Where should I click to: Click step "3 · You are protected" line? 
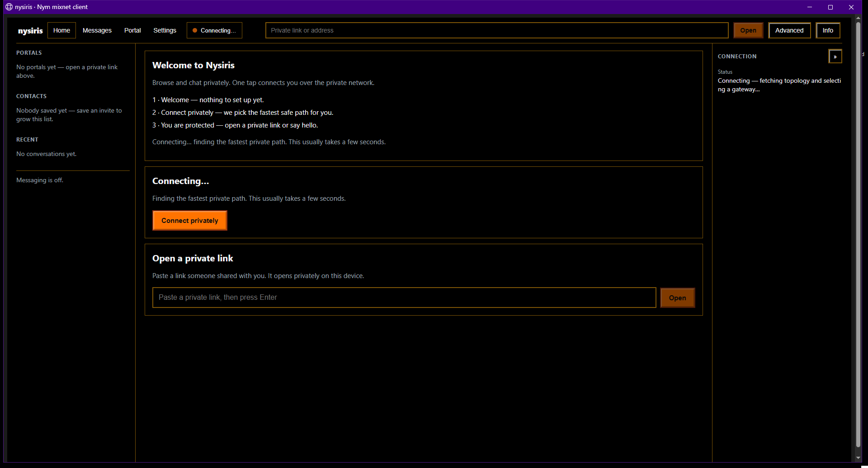click(x=235, y=125)
